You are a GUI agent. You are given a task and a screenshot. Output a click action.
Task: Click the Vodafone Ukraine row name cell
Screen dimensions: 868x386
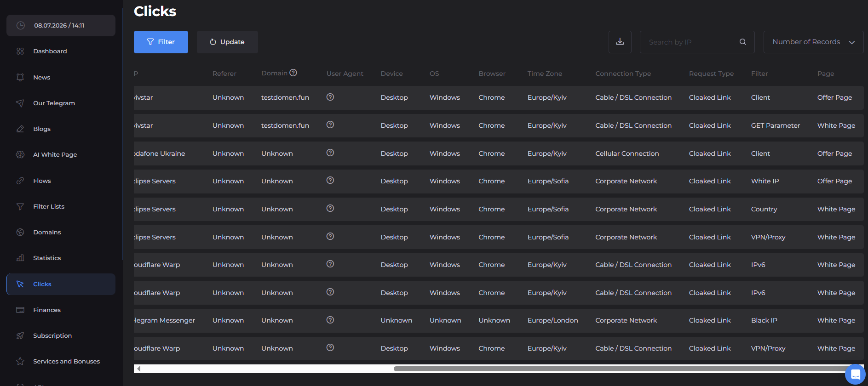click(160, 153)
